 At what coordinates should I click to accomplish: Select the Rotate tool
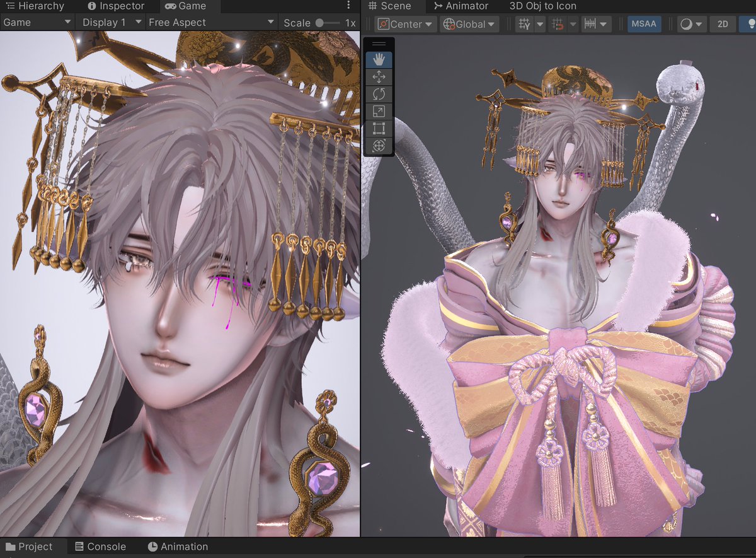tap(379, 94)
